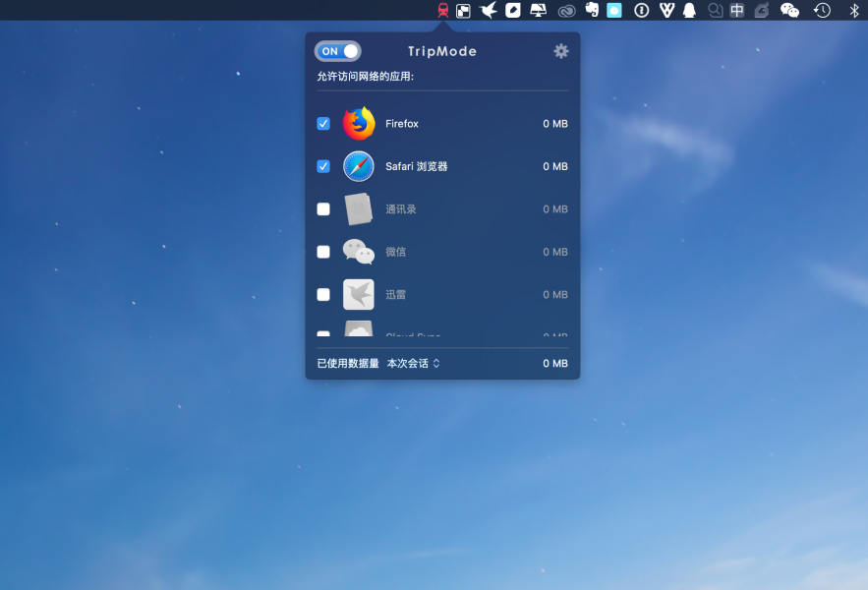Uncheck Firefox network access
This screenshot has width=868, height=590.
(x=323, y=124)
